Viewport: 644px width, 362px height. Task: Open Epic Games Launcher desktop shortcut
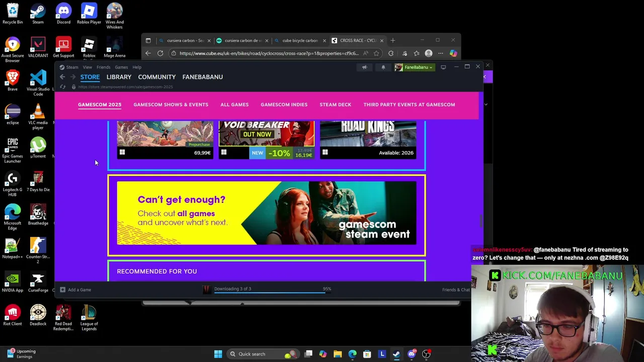click(13, 150)
